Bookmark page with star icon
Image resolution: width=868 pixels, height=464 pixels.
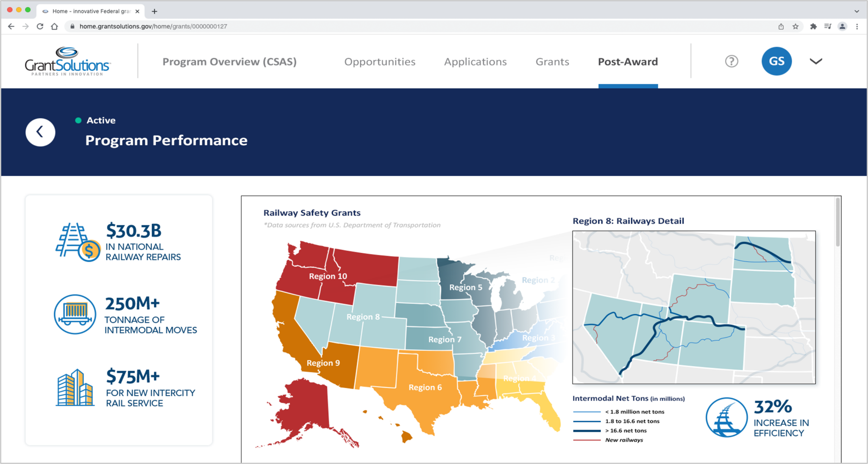[796, 26]
